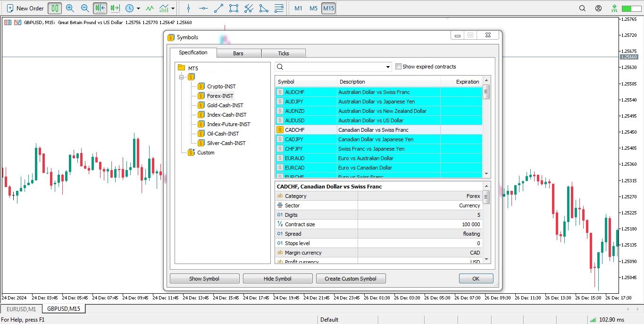Switch to the Ticks tab
This screenshot has width=644, height=324.
[x=284, y=53]
